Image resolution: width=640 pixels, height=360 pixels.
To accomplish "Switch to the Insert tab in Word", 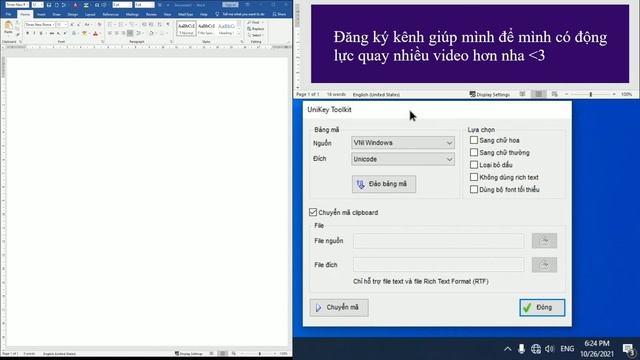I will pos(41,14).
